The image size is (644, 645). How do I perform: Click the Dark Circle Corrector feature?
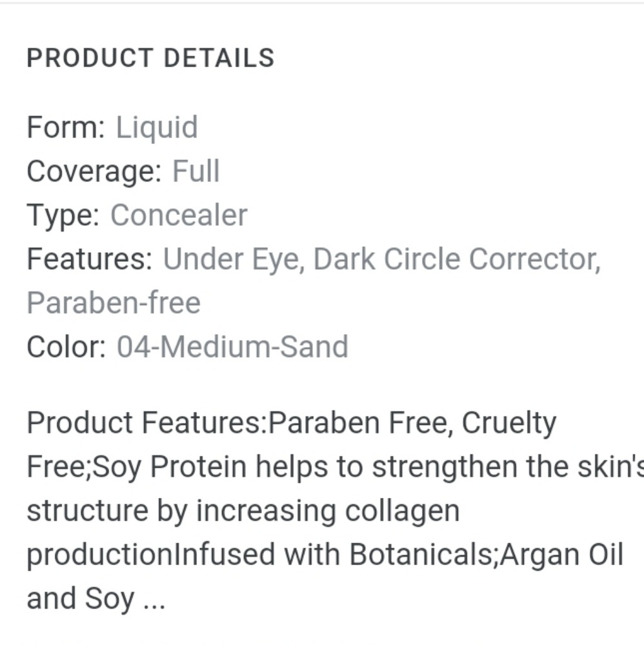point(457,259)
